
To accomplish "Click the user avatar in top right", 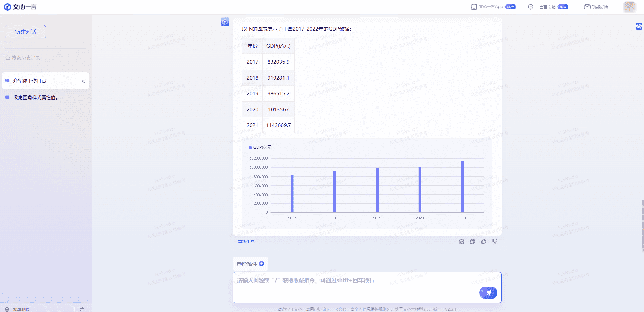I will [x=629, y=7].
